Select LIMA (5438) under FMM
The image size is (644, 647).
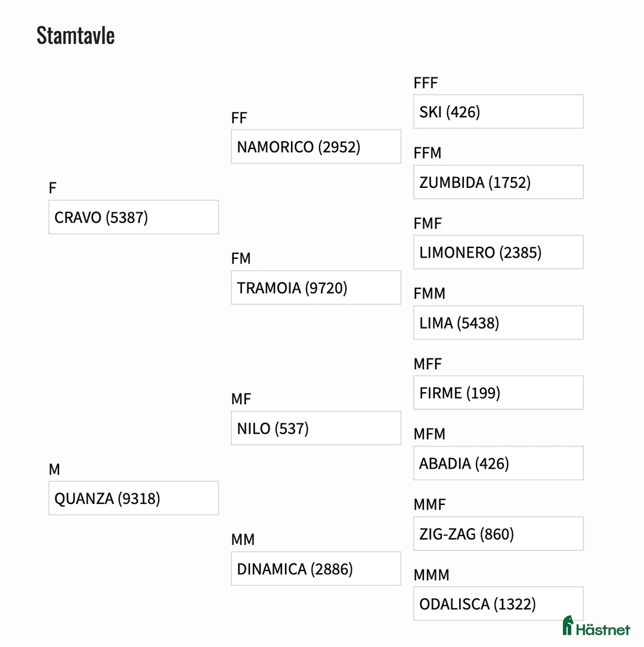click(499, 323)
